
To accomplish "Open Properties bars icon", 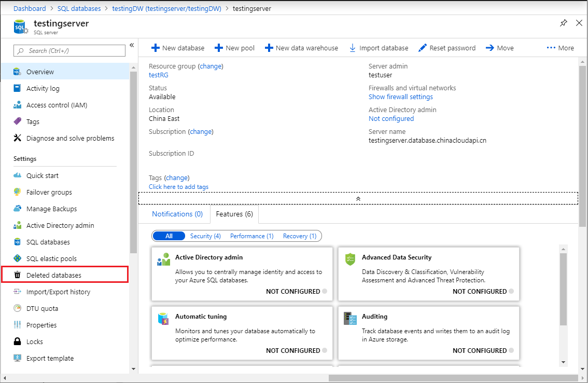I will 17,325.
